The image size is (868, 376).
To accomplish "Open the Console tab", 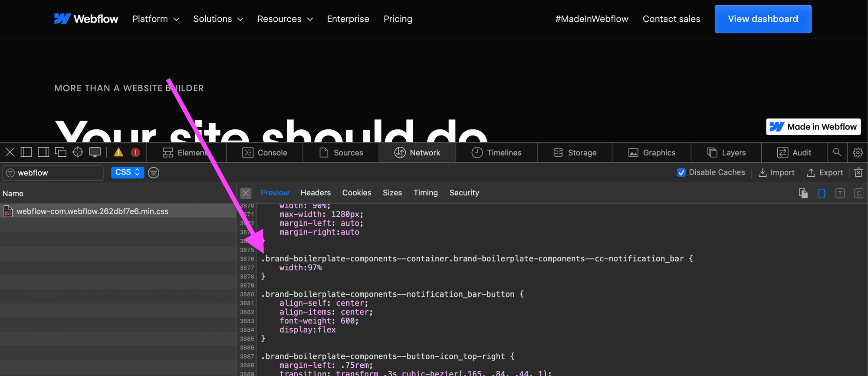I will (265, 152).
